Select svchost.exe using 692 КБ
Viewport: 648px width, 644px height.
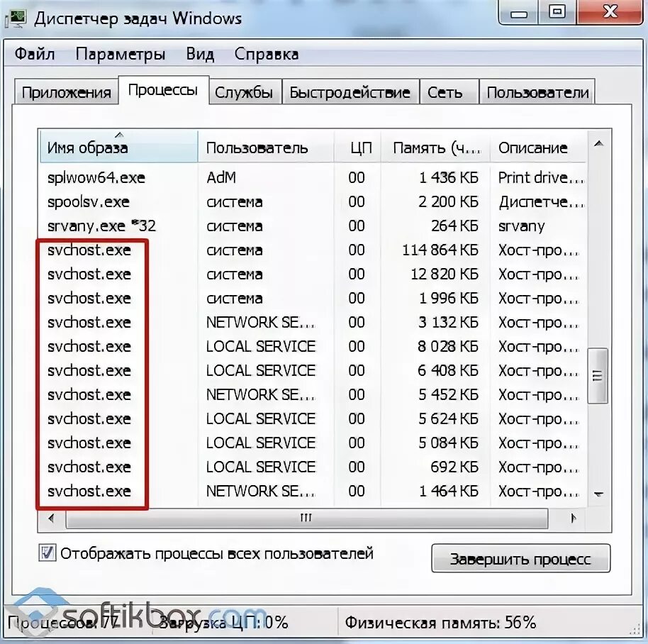(x=313, y=467)
